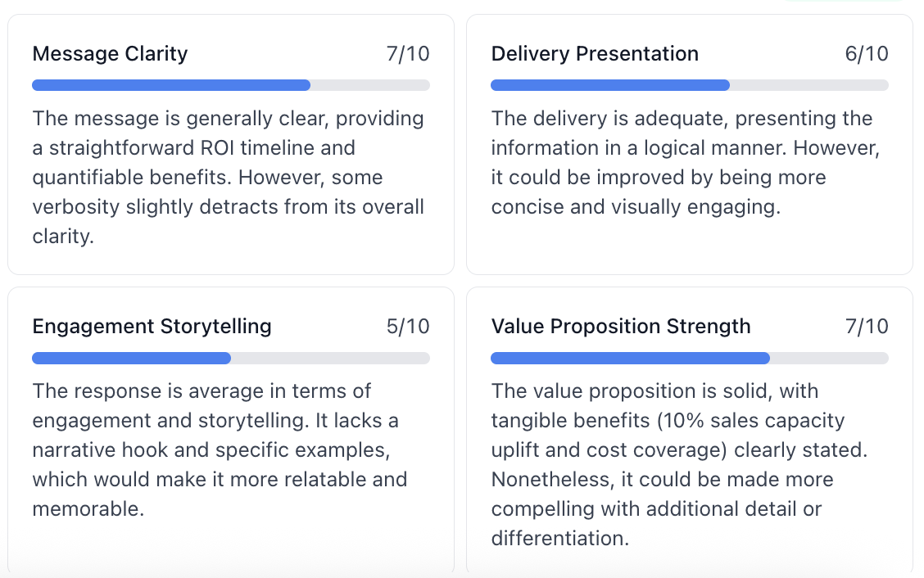Click gray unfilled part of Engagement Storytelling bar
Image resolution: width=924 pixels, height=578 pixels.
pos(330,358)
